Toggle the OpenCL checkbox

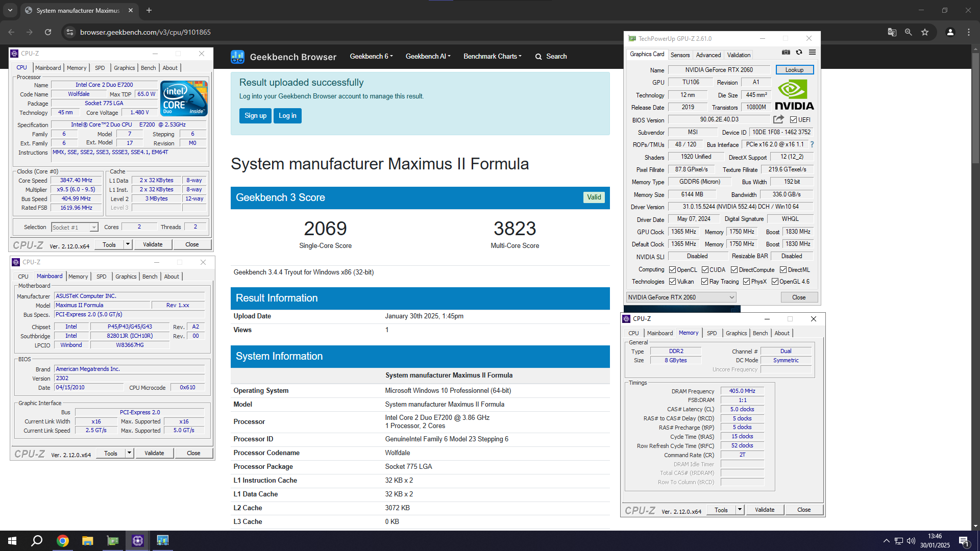(x=672, y=270)
